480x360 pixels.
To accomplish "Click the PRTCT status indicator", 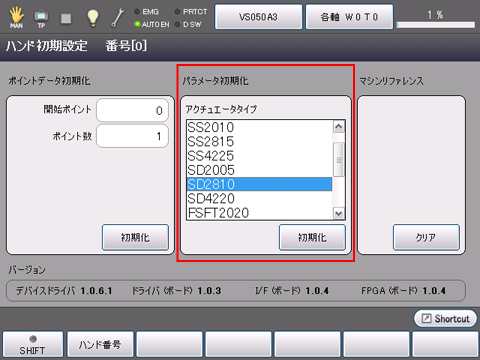I will click(191, 12).
